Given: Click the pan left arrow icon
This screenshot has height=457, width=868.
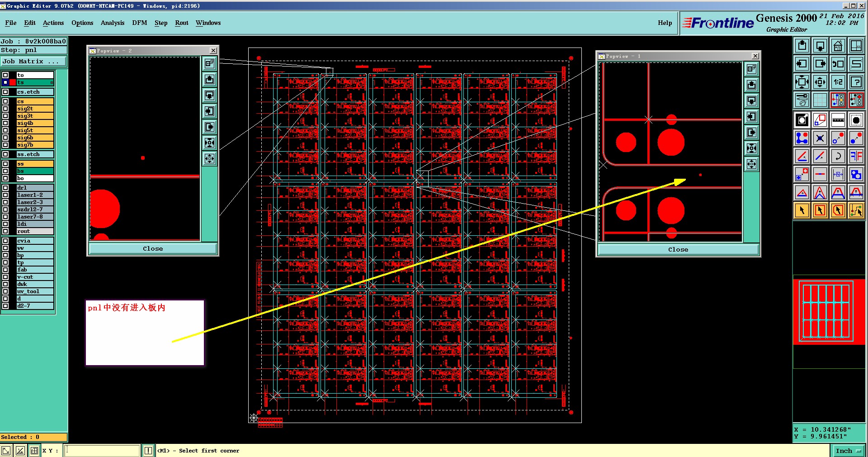Looking at the screenshot, I should tap(802, 64).
